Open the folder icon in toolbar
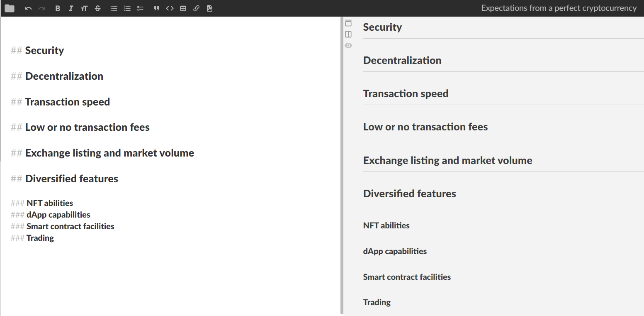 click(10, 8)
